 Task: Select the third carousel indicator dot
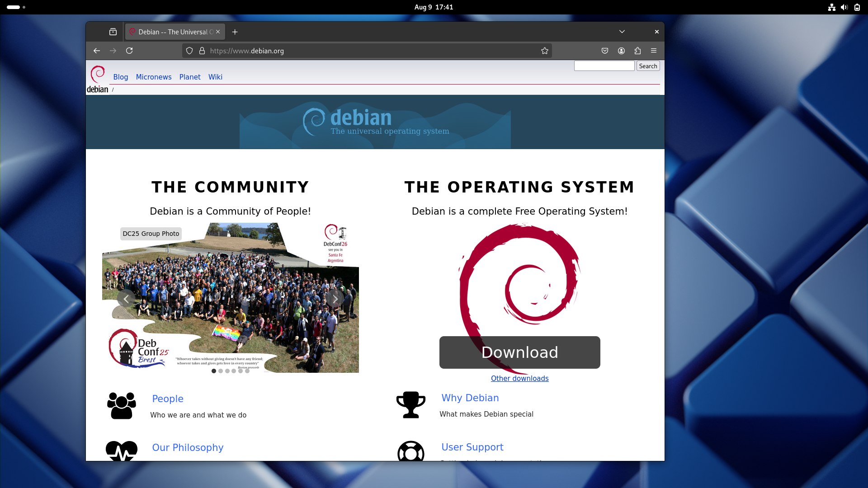click(x=227, y=371)
